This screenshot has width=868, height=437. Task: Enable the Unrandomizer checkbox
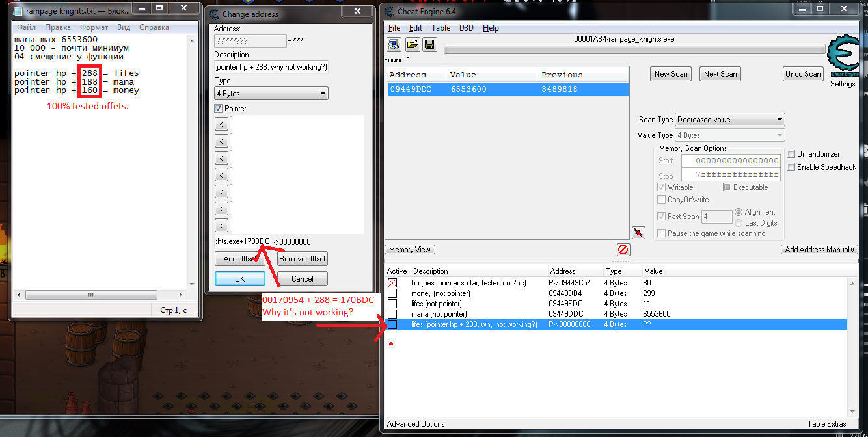click(791, 154)
